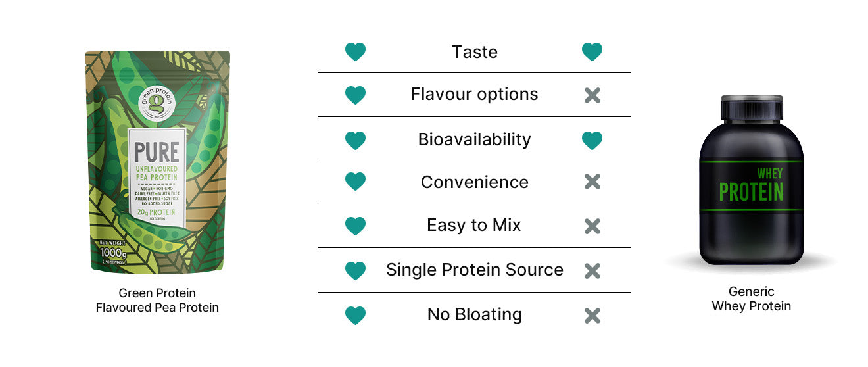868x367 pixels.
Task: Click the X mark for Flavour options
Action: tap(592, 95)
